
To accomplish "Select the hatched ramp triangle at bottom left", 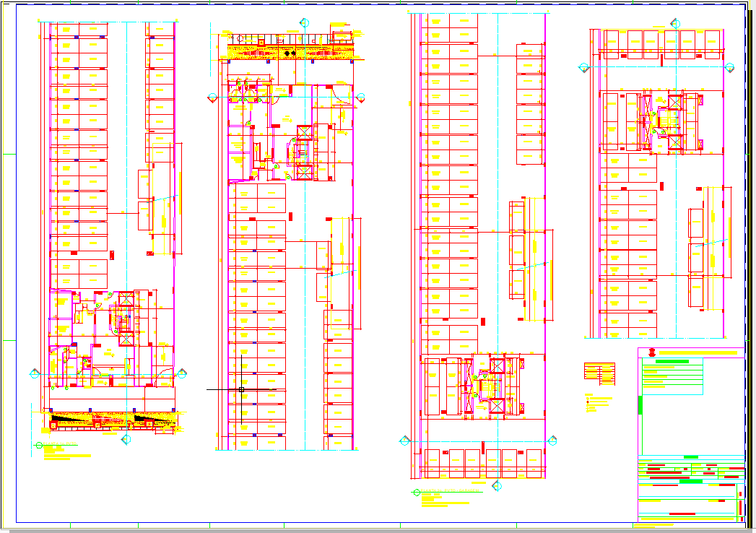I will tap(68, 419).
